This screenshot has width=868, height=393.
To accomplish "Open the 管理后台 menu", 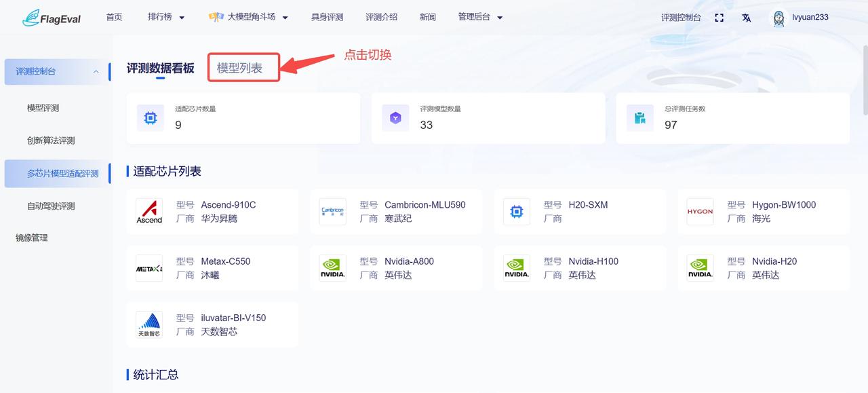I will coord(474,17).
